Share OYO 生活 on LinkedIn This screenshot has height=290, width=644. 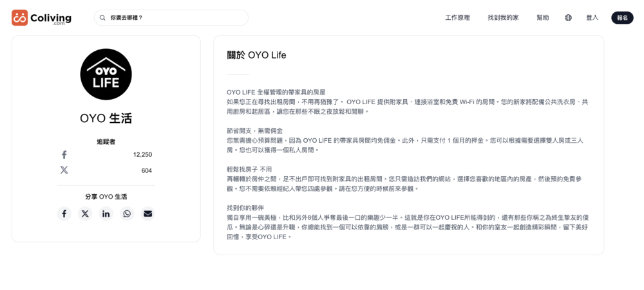[106, 213]
